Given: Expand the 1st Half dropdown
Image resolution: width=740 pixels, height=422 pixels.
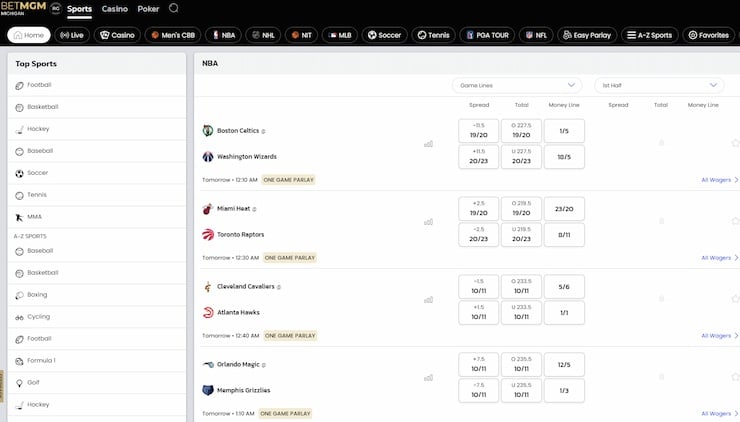Looking at the screenshot, I should coord(659,85).
